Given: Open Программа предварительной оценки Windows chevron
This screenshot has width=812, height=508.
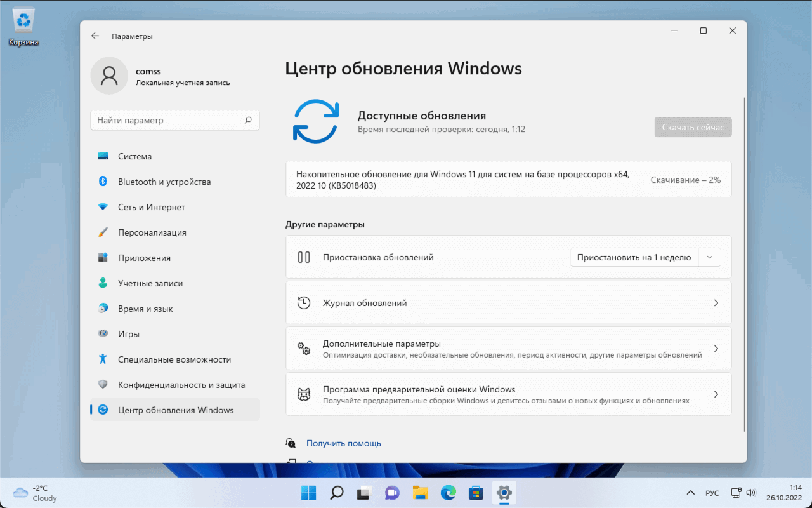Looking at the screenshot, I should [x=716, y=394].
